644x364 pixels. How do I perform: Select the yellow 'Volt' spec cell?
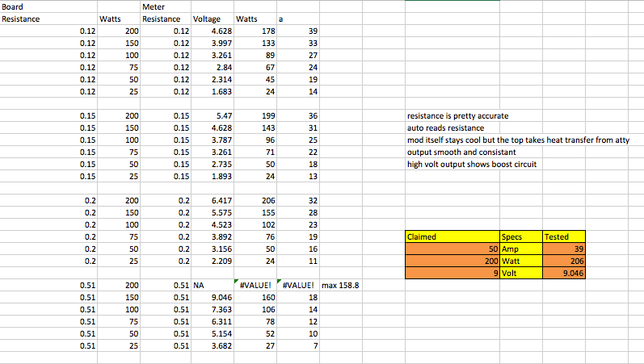coord(522,274)
